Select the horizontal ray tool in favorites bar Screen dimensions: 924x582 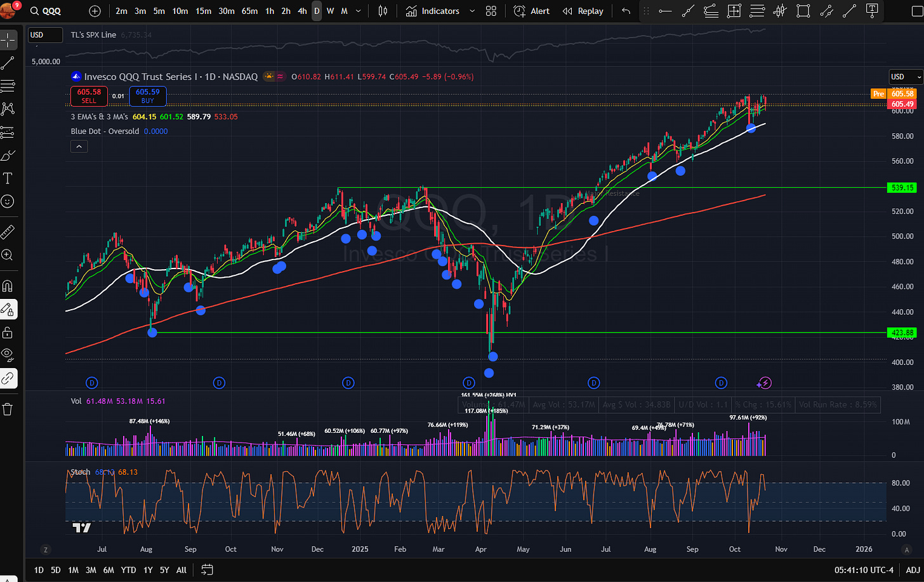665,11
